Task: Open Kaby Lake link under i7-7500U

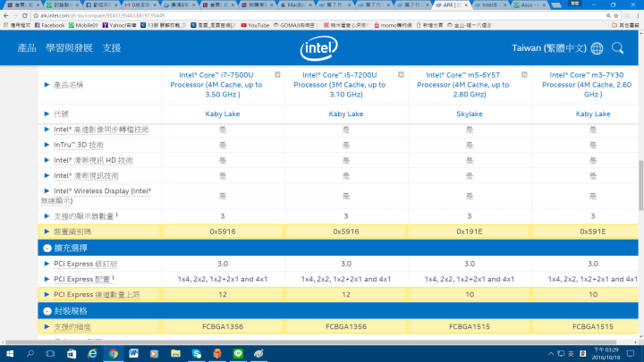Action: 223,114
